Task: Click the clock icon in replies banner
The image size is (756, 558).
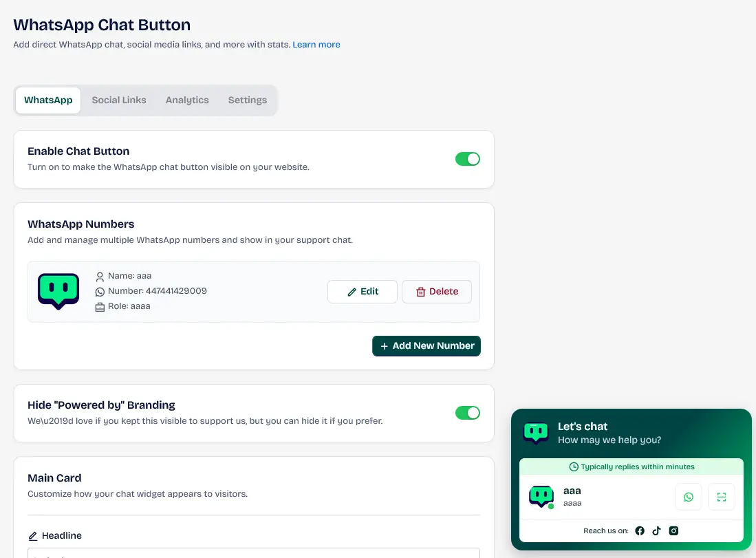Action: tap(574, 467)
